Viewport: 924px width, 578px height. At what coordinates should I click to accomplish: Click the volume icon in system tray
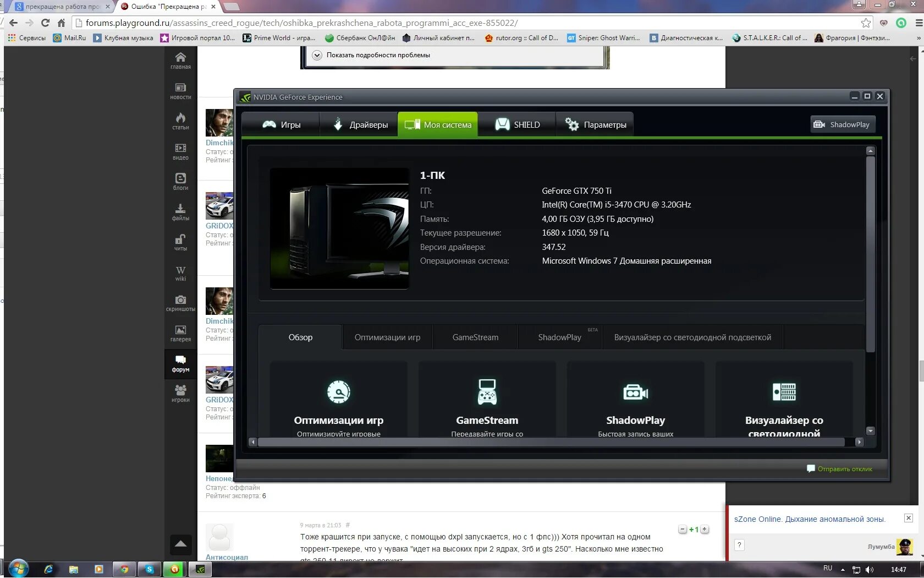(869, 569)
